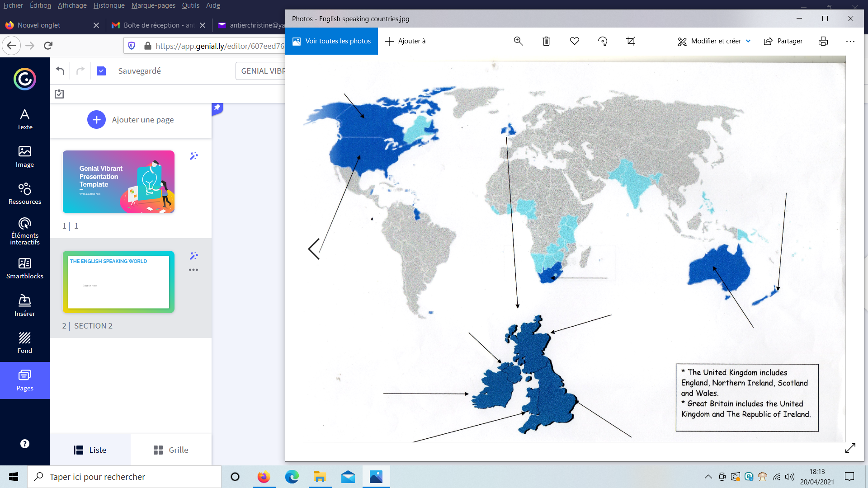Click Voir toutes les photos

tap(331, 41)
